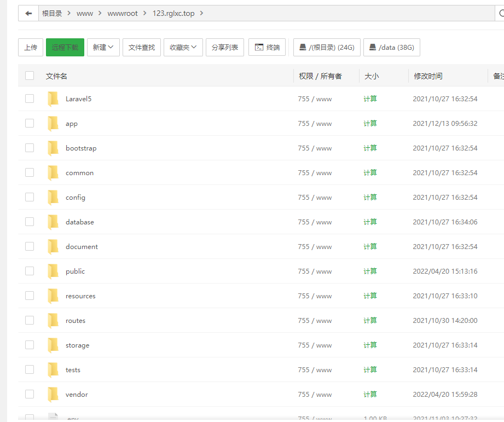Click the public folder icon
The image size is (504, 422).
point(53,271)
